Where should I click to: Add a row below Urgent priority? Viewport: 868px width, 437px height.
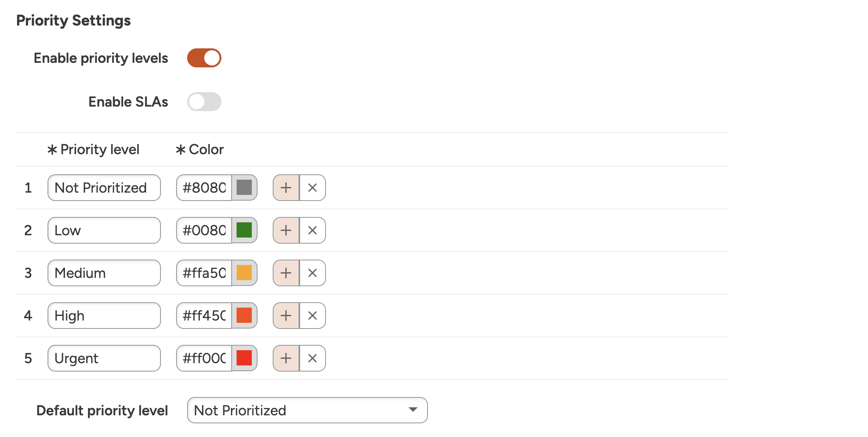click(x=286, y=358)
